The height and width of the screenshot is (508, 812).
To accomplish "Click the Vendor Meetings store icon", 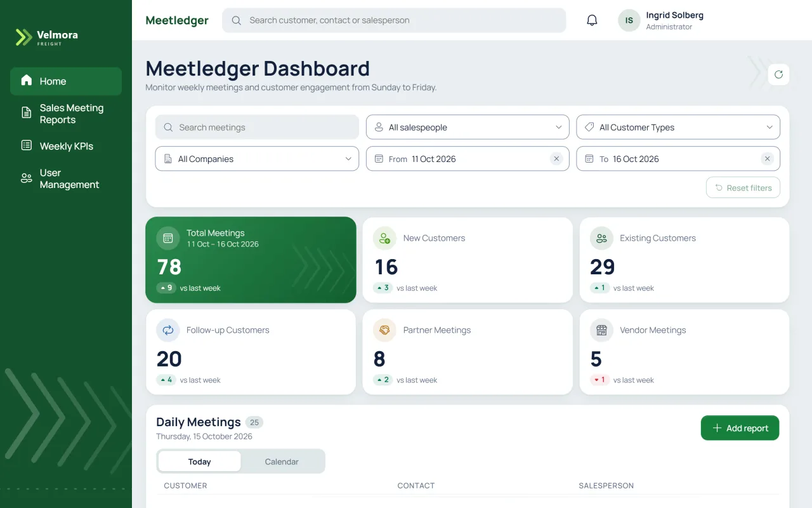I will click(x=601, y=330).
